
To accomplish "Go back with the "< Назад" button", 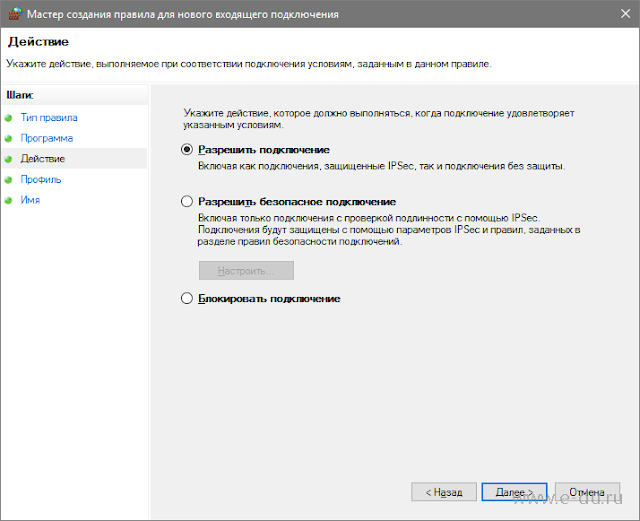I will 444,492.
